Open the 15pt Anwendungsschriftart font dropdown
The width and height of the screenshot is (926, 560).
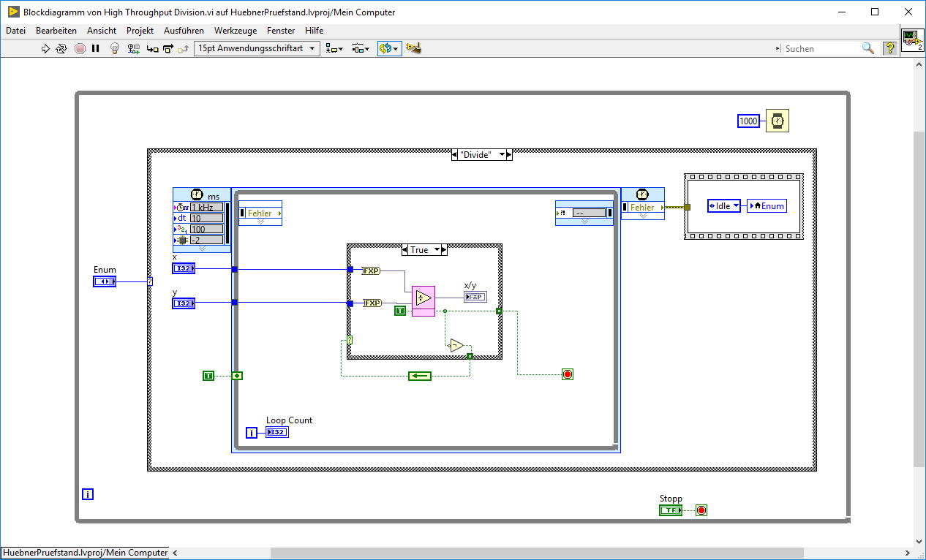tap(257, 48)
